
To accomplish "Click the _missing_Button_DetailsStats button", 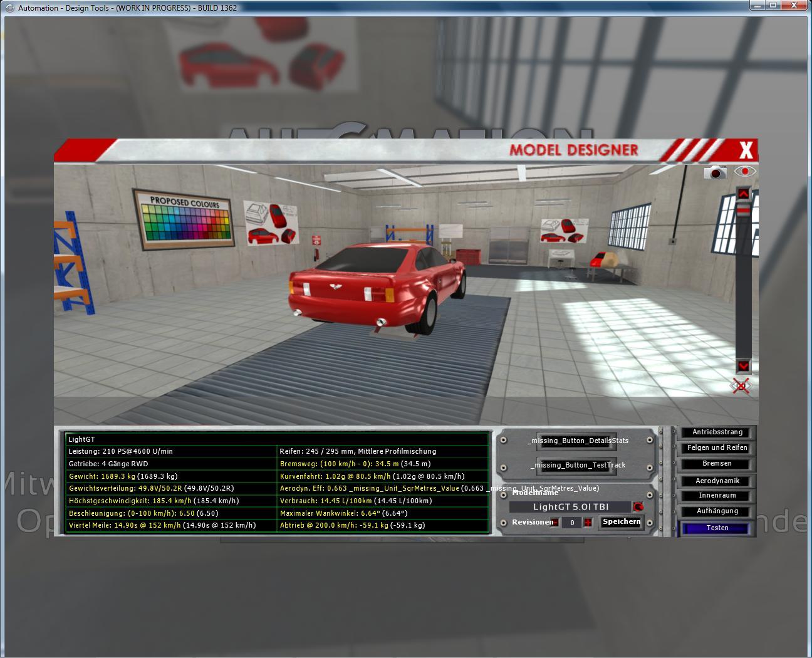I will 577,441.
